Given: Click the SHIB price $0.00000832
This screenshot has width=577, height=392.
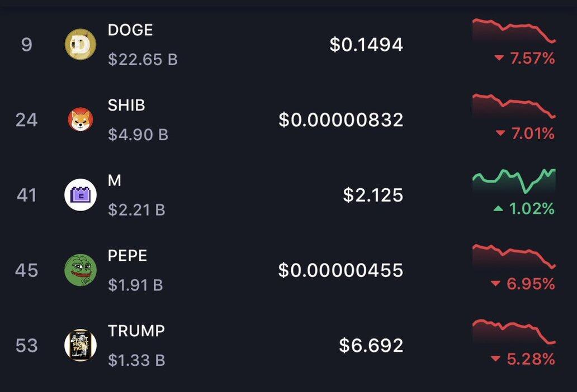Looking at the screenshot, I should pyautogui.click(x=341, y=119).
